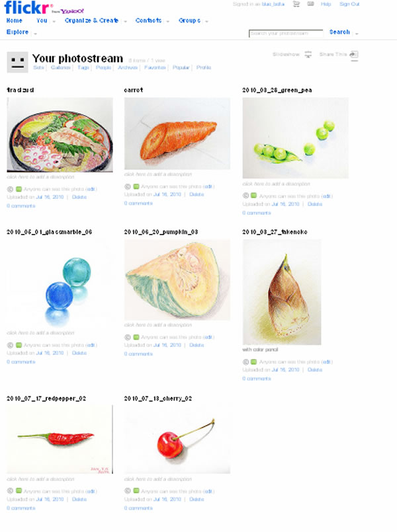Expand the Organize & Create dropdown arrow
The height and width of the screenshot is (532, 397).
point(125,22)
